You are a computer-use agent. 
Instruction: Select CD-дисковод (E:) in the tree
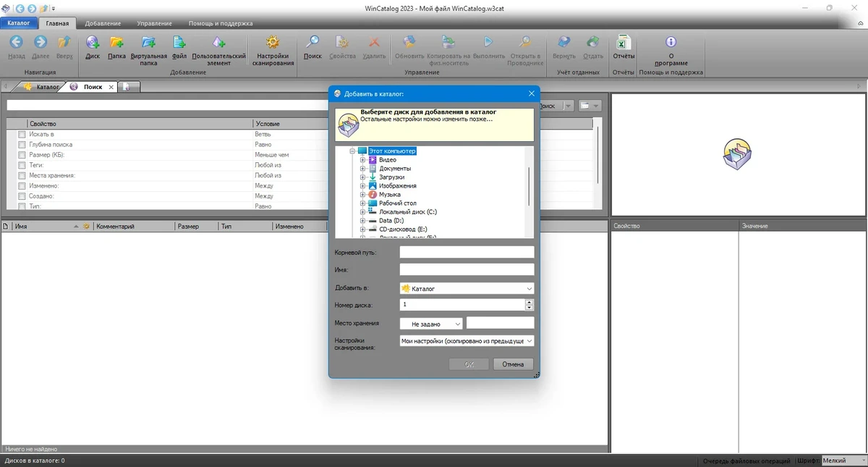coord(403,230)
